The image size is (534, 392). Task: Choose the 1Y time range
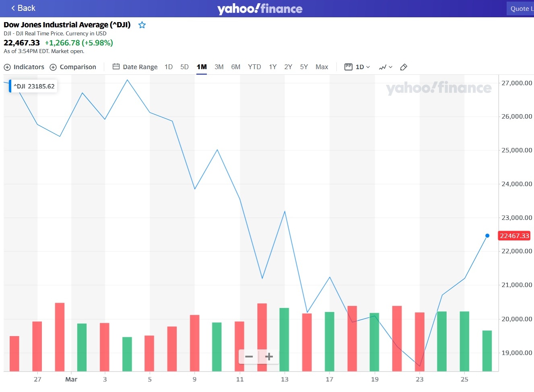point(272,67)
